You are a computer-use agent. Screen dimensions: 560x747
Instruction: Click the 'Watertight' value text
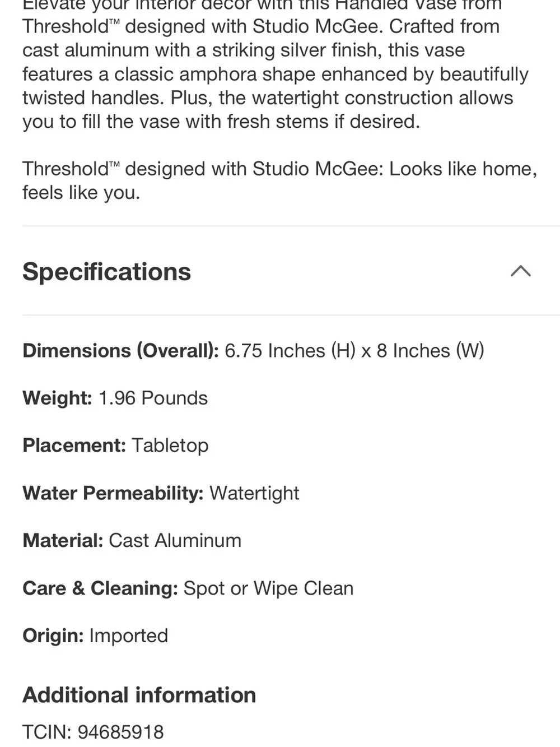254,493
